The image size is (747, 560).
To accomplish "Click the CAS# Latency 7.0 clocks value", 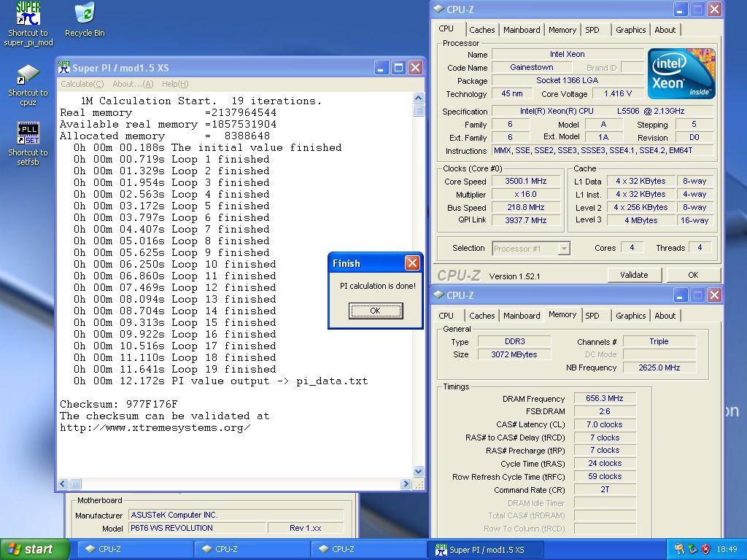I will pyautogui.click(x=605, y=424).
